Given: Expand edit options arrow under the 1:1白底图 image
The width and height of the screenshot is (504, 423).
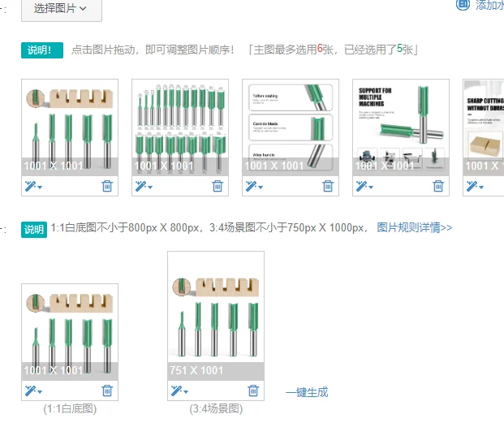Looking at the screenshot, I should click(x=40, y=392).
